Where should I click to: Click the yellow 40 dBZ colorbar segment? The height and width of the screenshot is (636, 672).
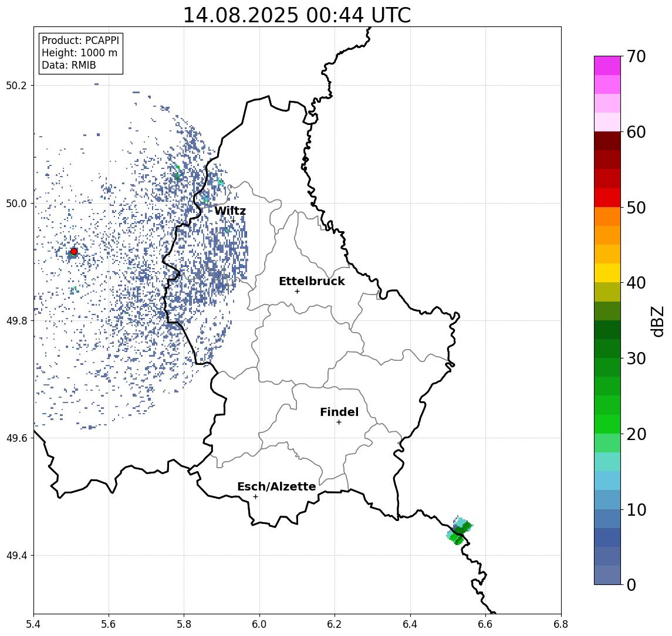pyautogui.click(x=607, y=273)
